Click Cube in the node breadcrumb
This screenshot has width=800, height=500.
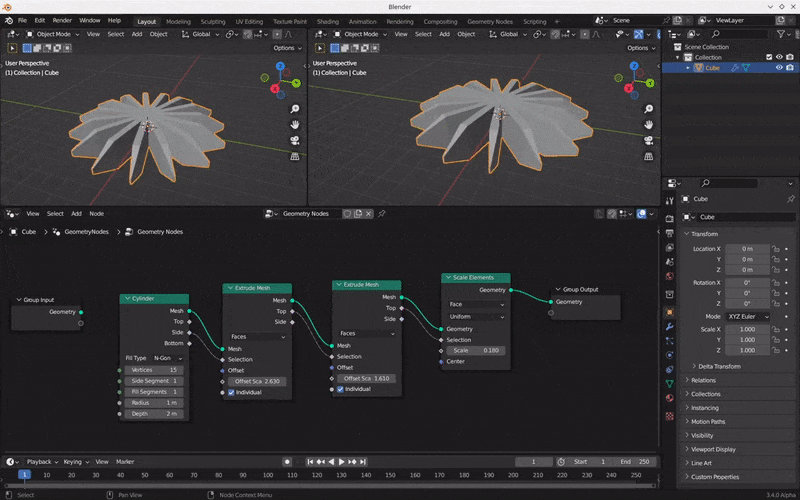click(x=29, y=231)
